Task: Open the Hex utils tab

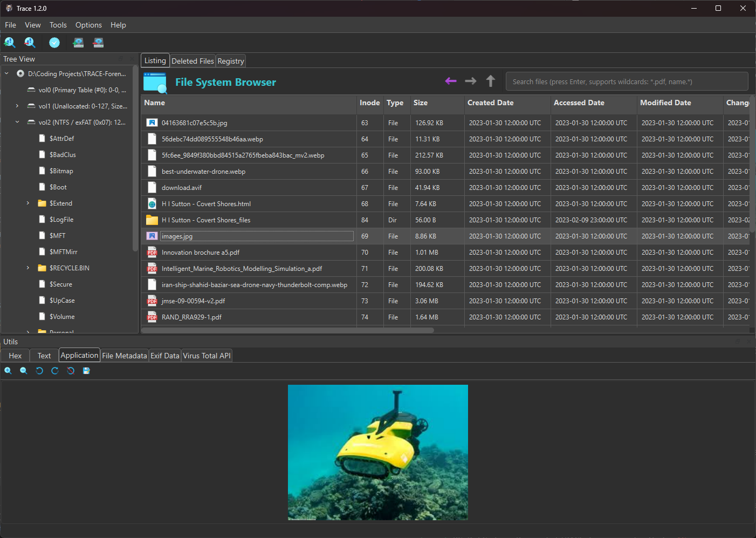Action: pyautogui.click(x=15, y=356)
